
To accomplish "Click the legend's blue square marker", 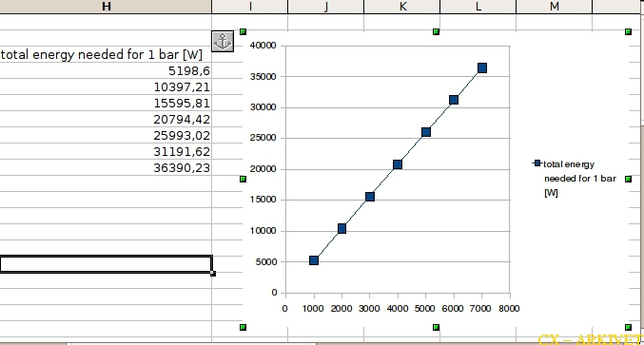I will 537,163.
